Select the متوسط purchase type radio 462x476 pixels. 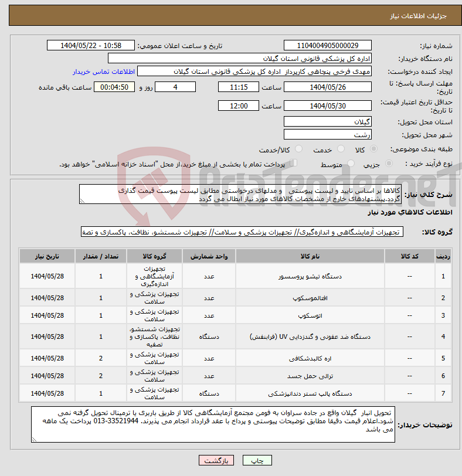pos(351,164)
